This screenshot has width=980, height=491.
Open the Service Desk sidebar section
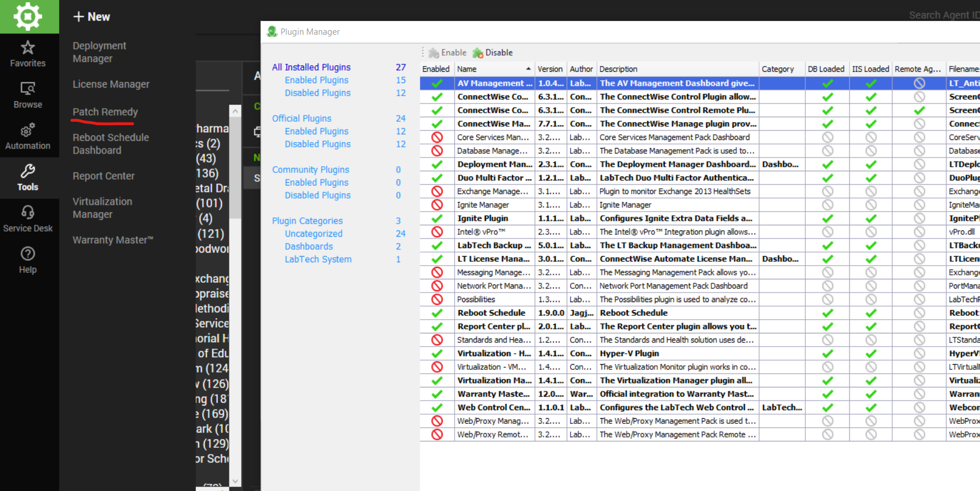click(x=28, y=219)
